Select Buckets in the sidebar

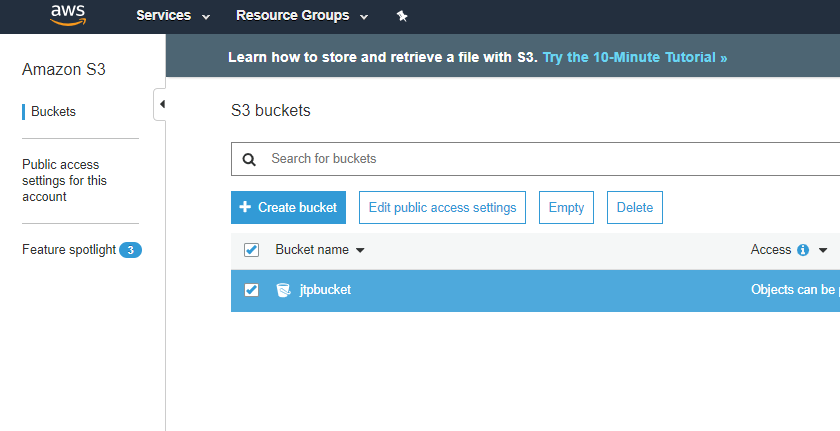53,111
